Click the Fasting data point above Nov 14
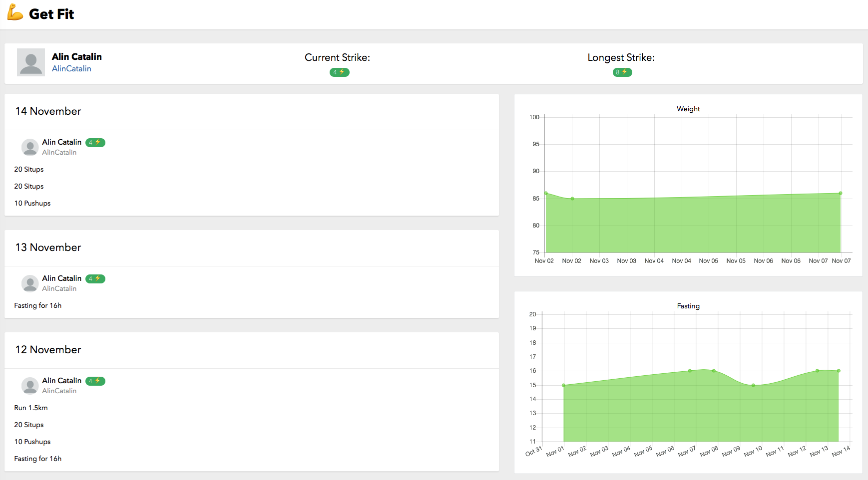Image resolution: width=868 pixels, height=480 pixels. coord(839,371)
